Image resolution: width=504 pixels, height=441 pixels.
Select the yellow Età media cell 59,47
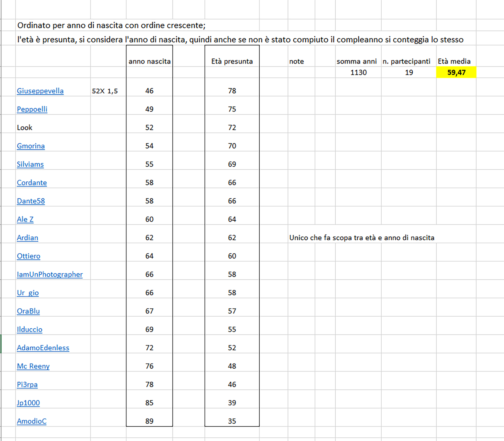456,73
